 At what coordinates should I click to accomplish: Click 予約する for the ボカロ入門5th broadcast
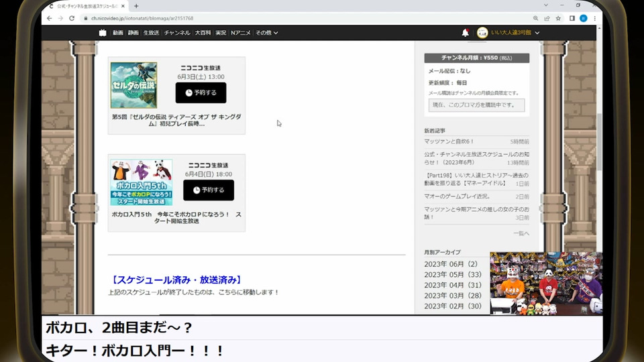point(209,190)
